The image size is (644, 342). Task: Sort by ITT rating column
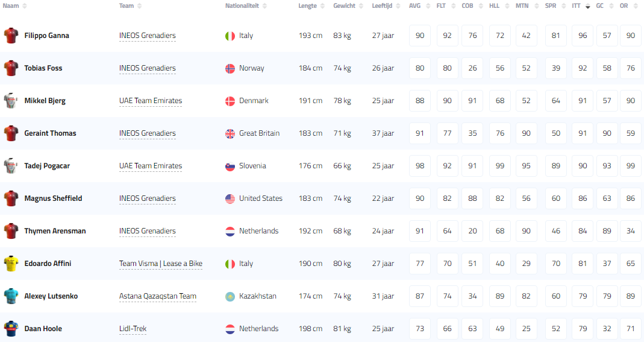tap(577, 6)
